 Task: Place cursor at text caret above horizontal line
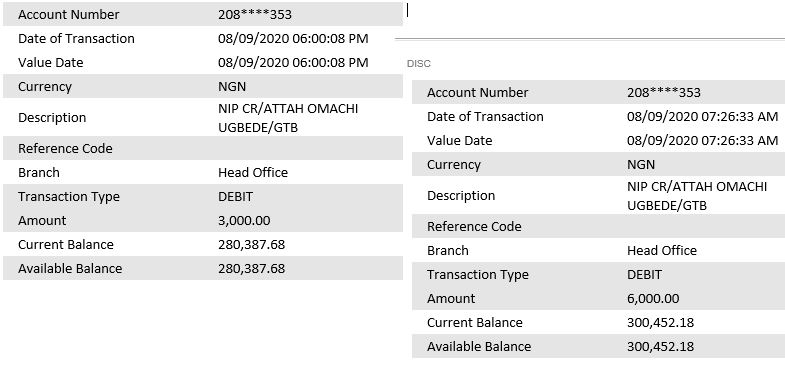tap(408, 10)
